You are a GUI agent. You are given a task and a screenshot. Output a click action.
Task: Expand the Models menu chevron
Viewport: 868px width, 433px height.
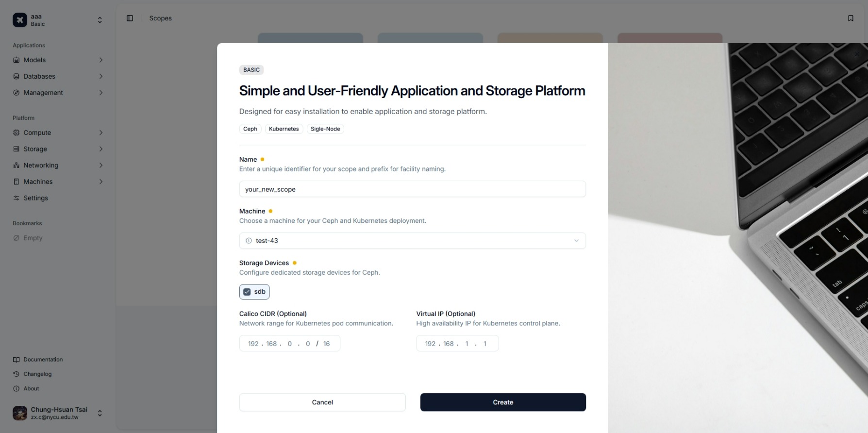(101, 60)
